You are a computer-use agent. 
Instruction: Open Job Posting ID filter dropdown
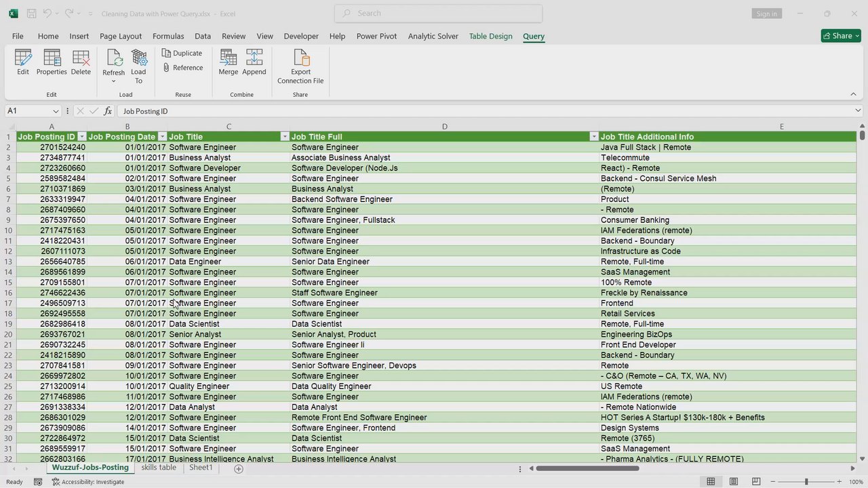pyautogui.click(x=81, y=137)
